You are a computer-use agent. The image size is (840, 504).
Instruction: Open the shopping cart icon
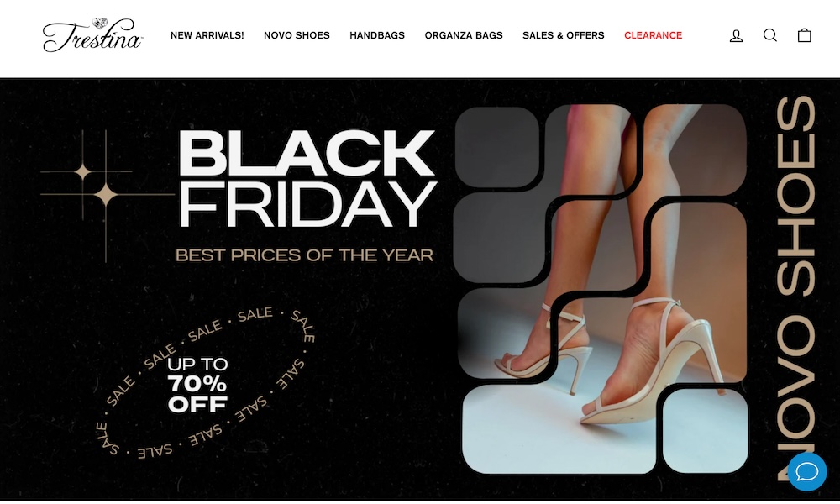tap(804, 35)
